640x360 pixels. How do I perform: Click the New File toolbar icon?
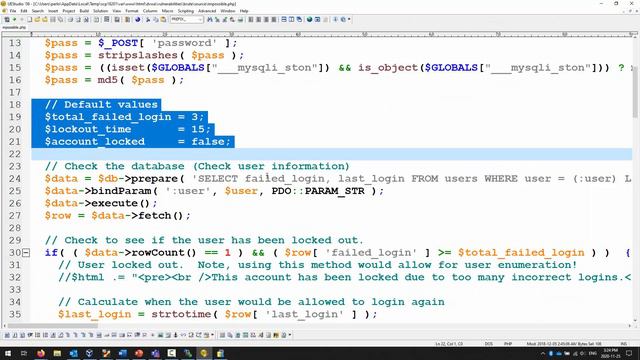coord(29,19)
